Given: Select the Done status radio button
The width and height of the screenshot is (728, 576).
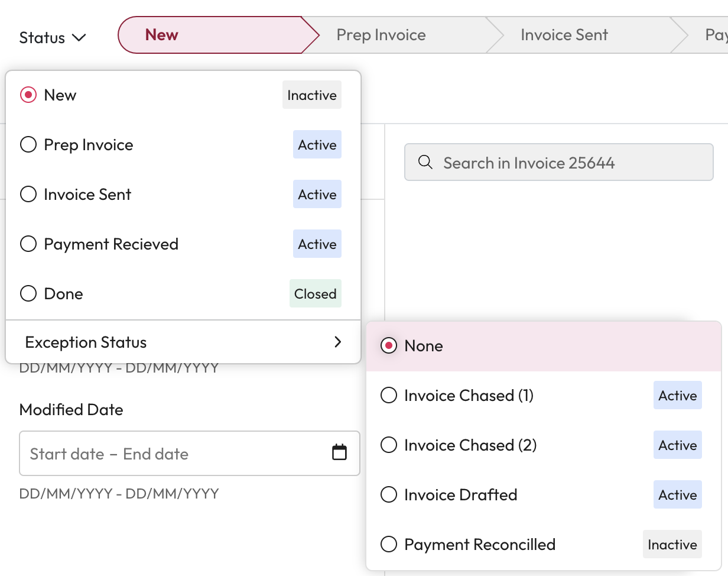Looking at the screenshot, I should tap(28, 294).
